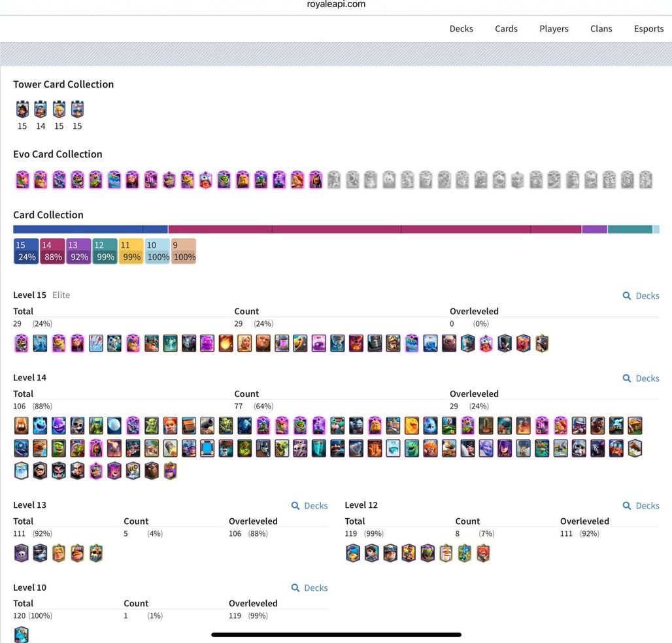The width and height of the screenshot is (672, 643).
Task: Click the first locked gray evo card
Action: [x=334, y=180]
